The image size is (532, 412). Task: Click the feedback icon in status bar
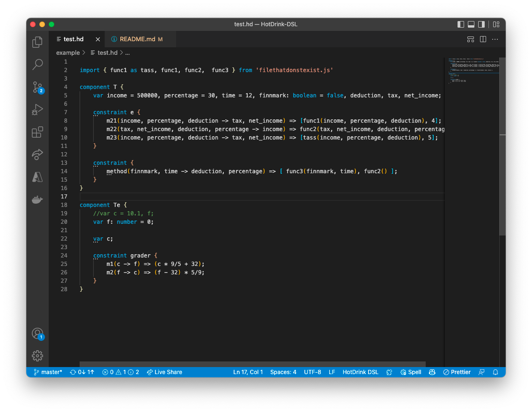pos(481,372)
